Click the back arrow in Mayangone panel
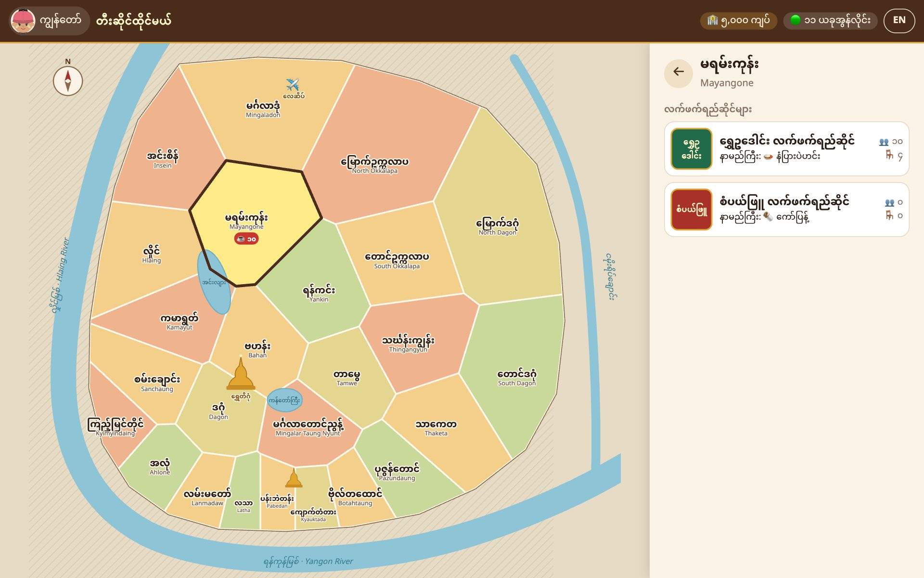 point(678,72)
